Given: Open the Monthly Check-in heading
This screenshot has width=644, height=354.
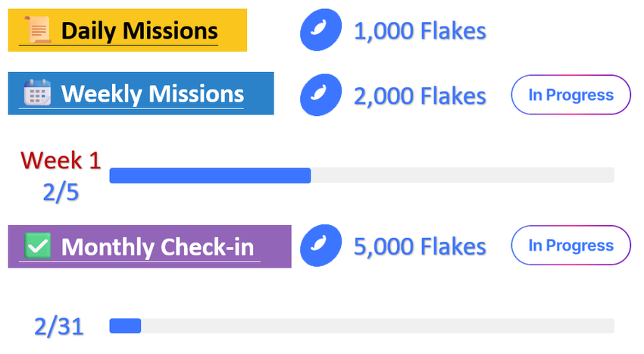Looking at the screenshot, I should [x=158, y=247].
